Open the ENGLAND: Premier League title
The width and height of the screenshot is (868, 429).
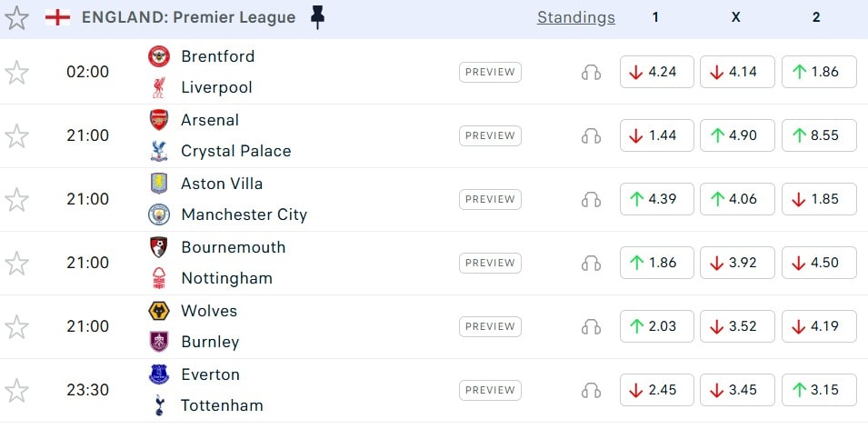[x=188, y=17]
